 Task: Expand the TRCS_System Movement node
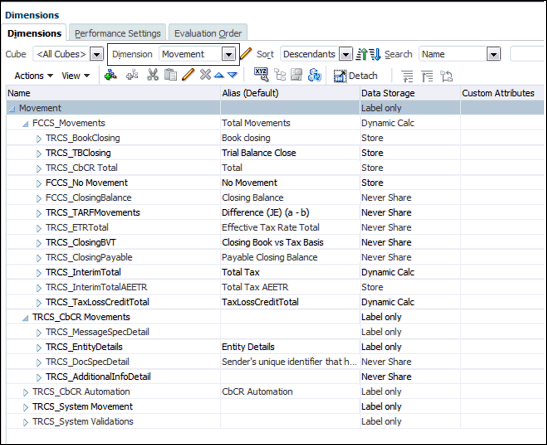pyautogui.click(x=25, y=407)
